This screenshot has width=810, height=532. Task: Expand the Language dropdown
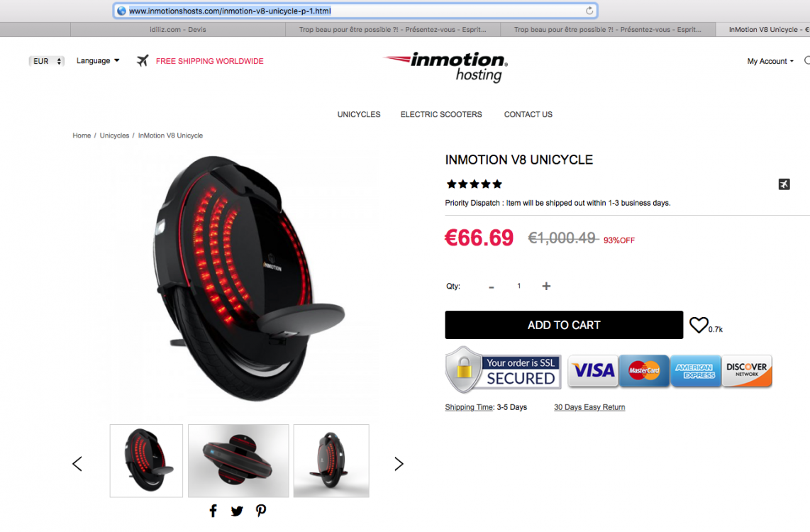coord(98,60)
